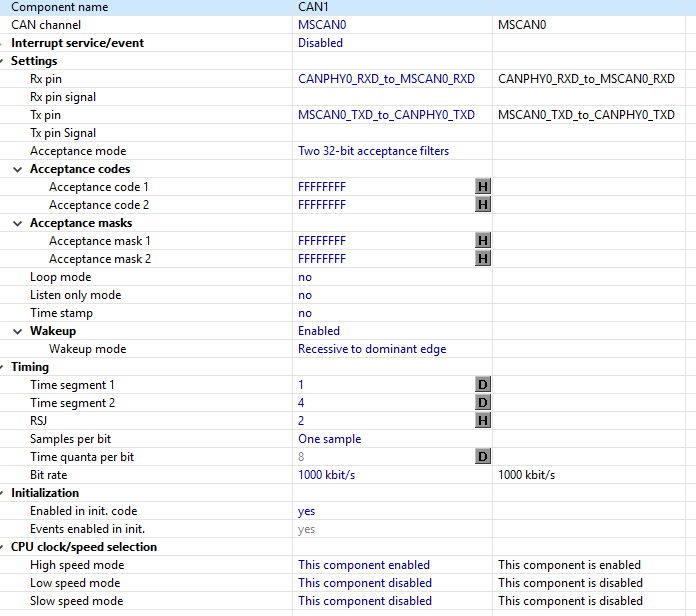Collapse the Acceptance codes group

[x=18, y=169]
